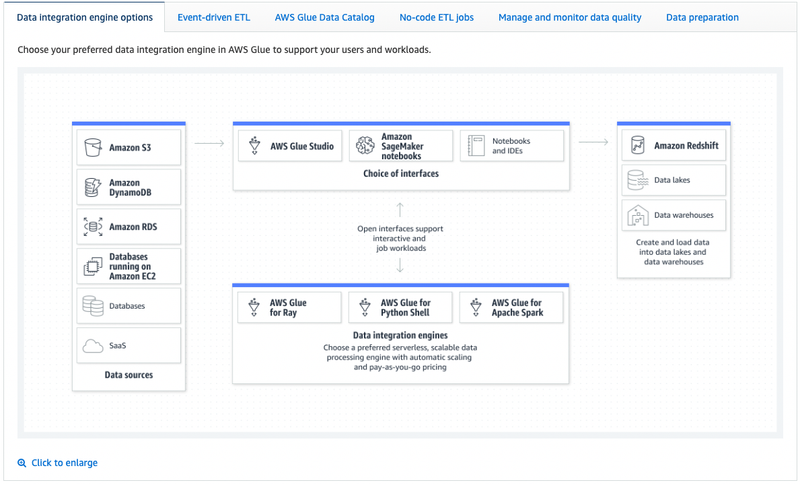Click the 'Click to enlarge' link
Image resolution: width=800 pixels, height=484 pixels.
[x=64, y=463]
